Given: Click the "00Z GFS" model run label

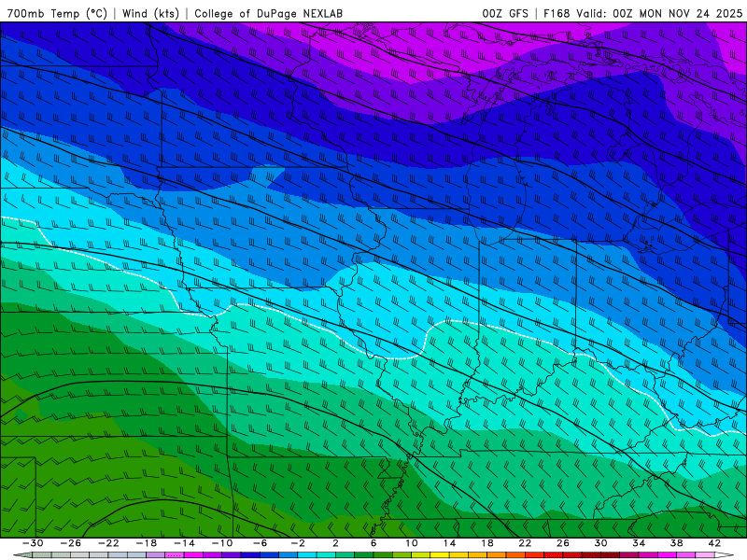Looking at the screenshot, I should (505, 14).
